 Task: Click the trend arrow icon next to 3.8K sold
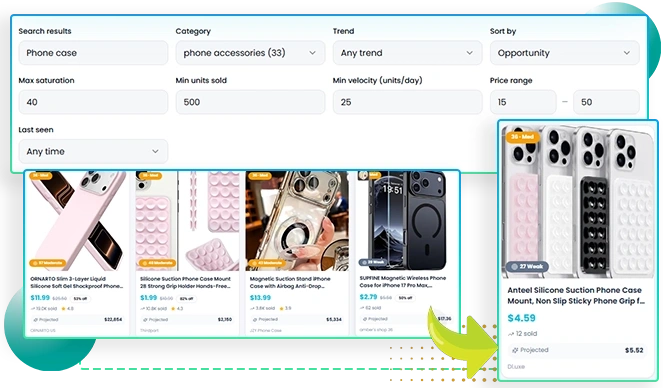(x=252, y=309)
